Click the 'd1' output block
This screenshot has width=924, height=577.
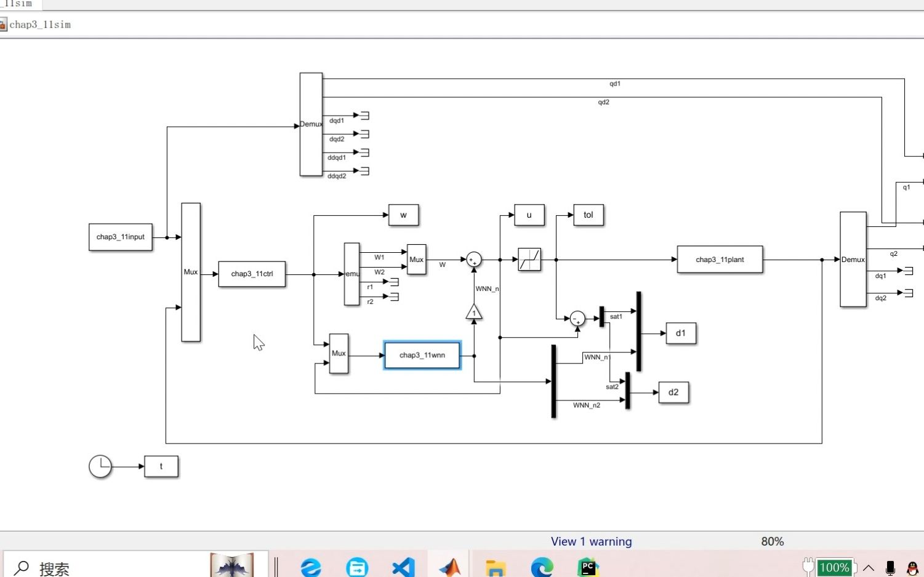(680, 333)
